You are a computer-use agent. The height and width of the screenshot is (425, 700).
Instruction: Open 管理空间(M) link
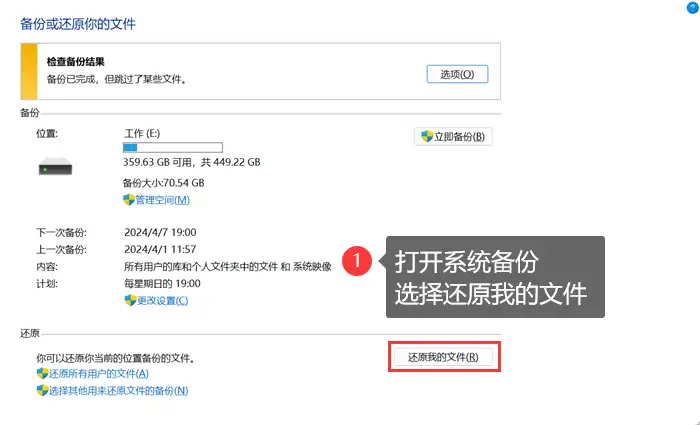tap(162, 200)
